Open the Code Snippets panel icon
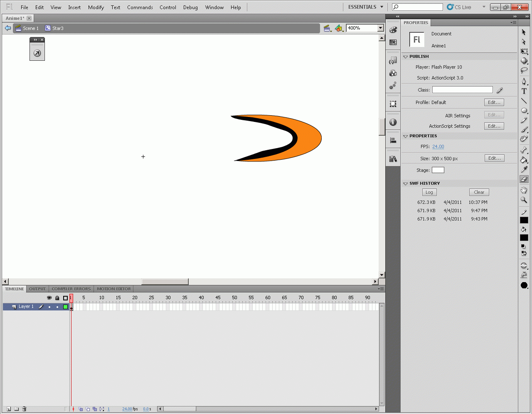 [393, 61]
